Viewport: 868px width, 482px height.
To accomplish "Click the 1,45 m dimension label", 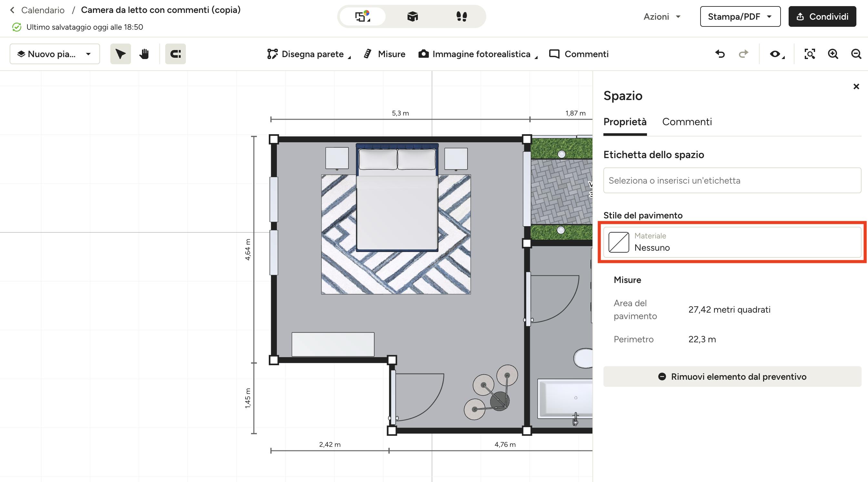I will (248, 398).
